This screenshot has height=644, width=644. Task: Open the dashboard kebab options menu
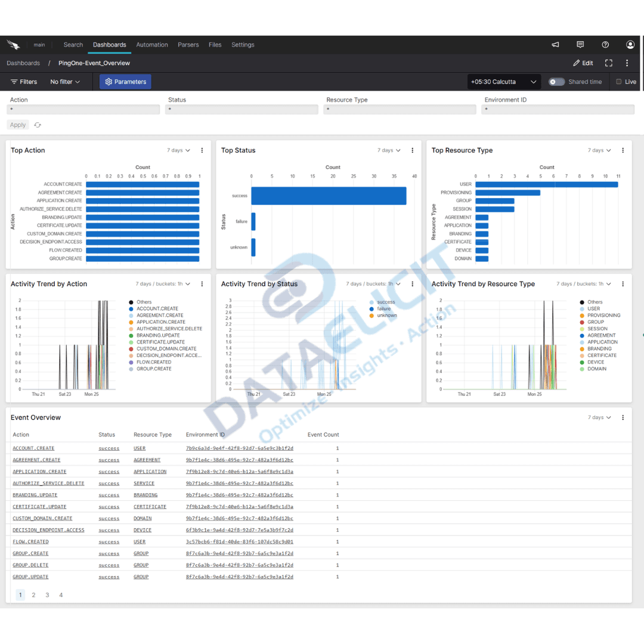tap(627, 63)
